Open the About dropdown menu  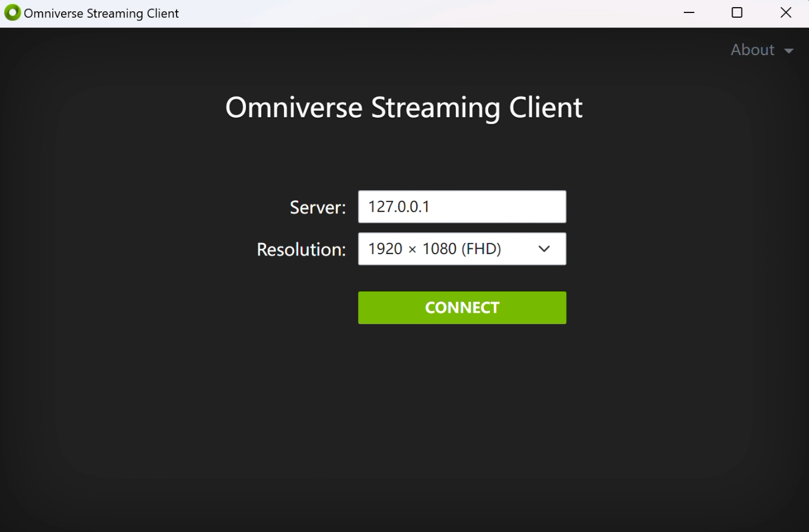point(762,50)
